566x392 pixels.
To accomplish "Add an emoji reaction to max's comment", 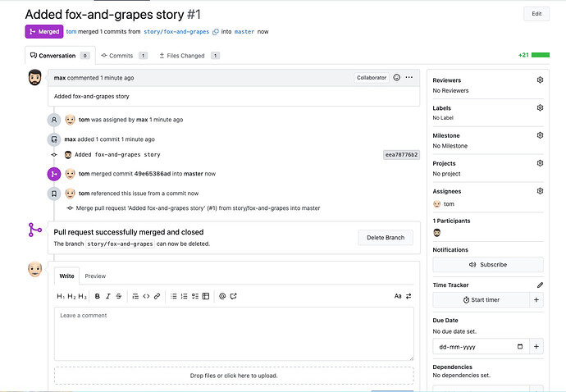I will (397, 78).
